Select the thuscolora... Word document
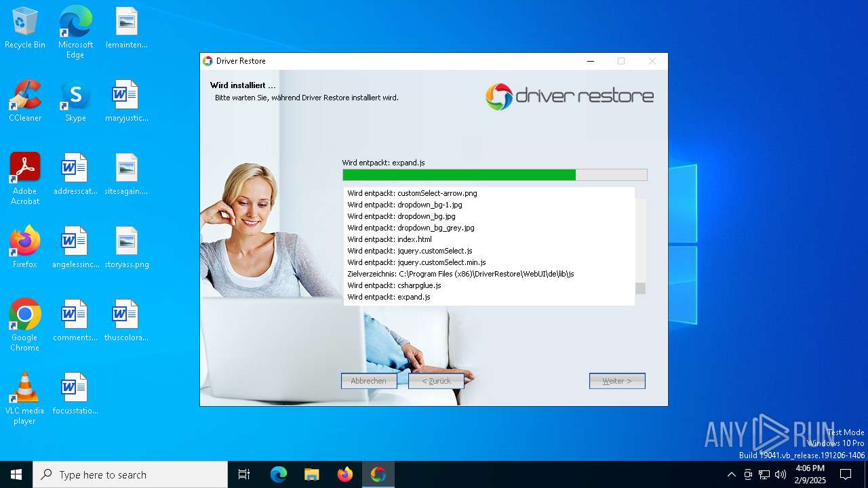Image resolution: width=868 pixels, height=488 pixels. coord(127,321)
